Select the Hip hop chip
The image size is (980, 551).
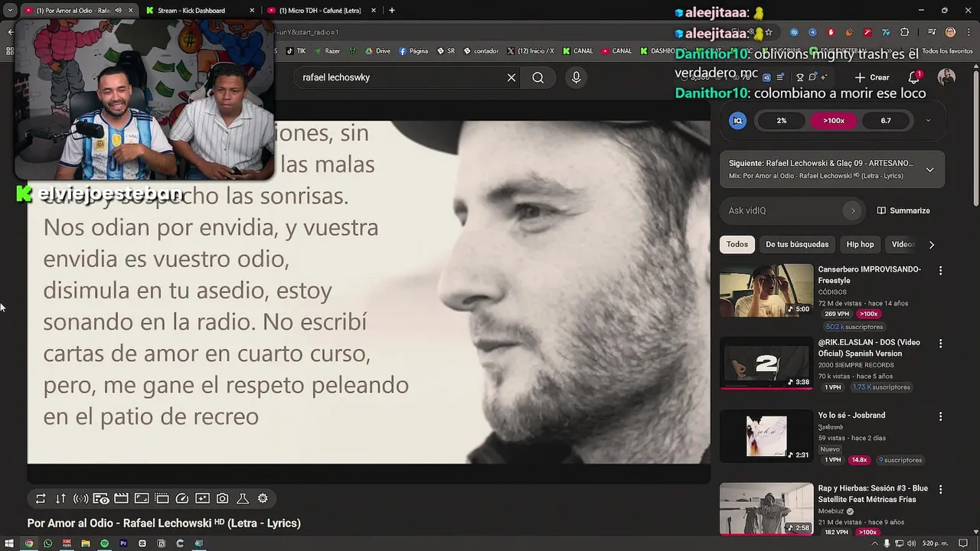[x=860, y=244]
